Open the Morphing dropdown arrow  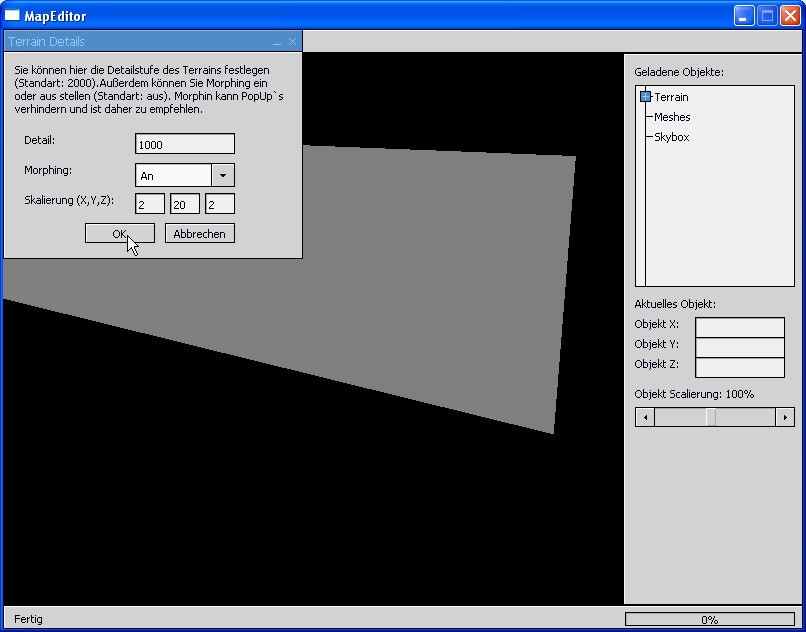point(224,175)
